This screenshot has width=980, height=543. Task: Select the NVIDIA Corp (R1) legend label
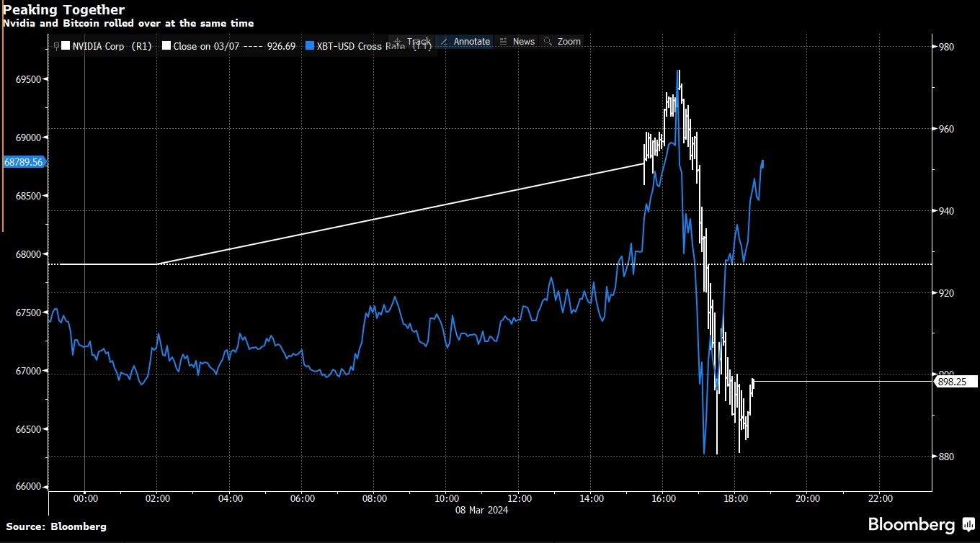click(x=112, y=46)
